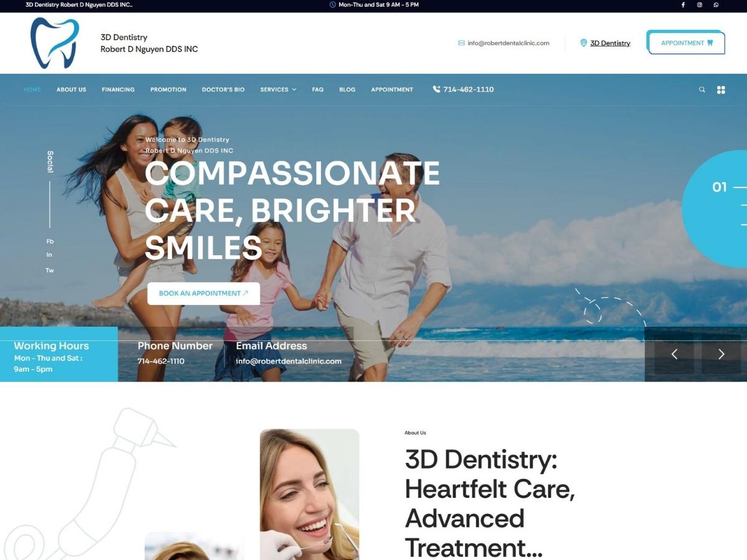
Task: Open the Doctor's Bio menu item
Action: coord(223,90)
